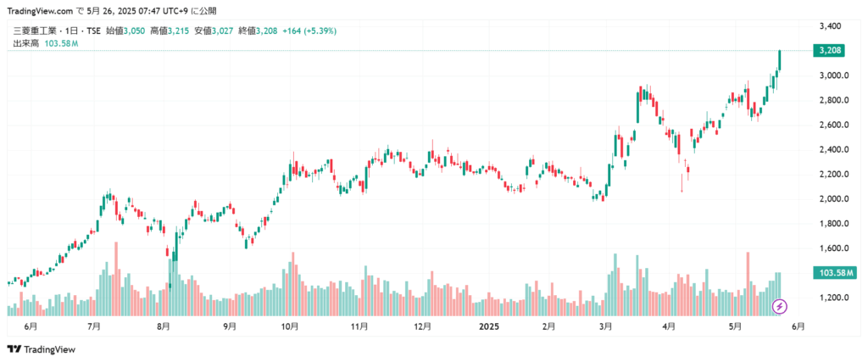Click the 2,200.0 price axis label
The width and height of the screenshot is (868, 362).
point(833,175)
